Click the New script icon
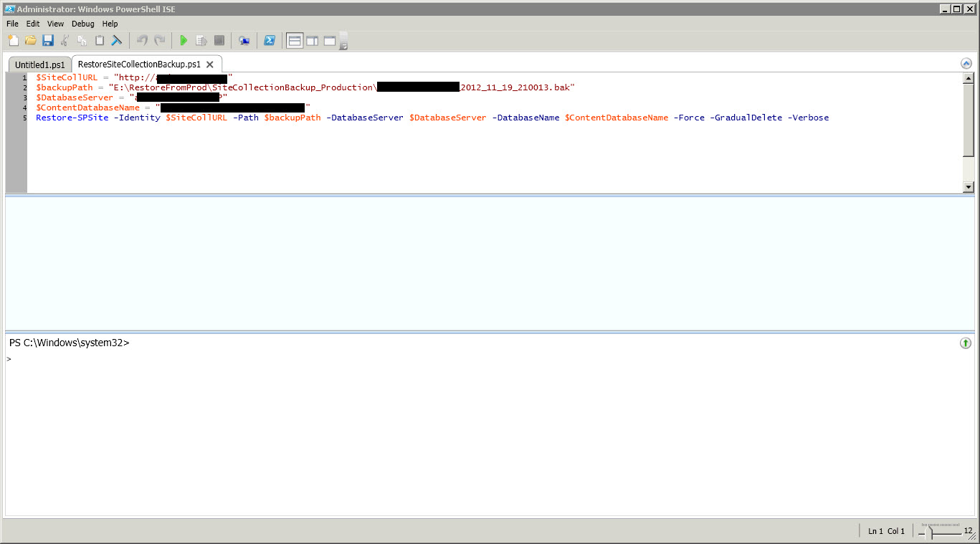This screenshot has width=980, height=544. [13, 41]
